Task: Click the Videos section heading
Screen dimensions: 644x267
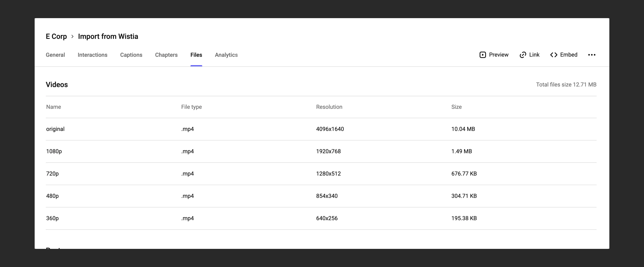Action: point(57,85)
